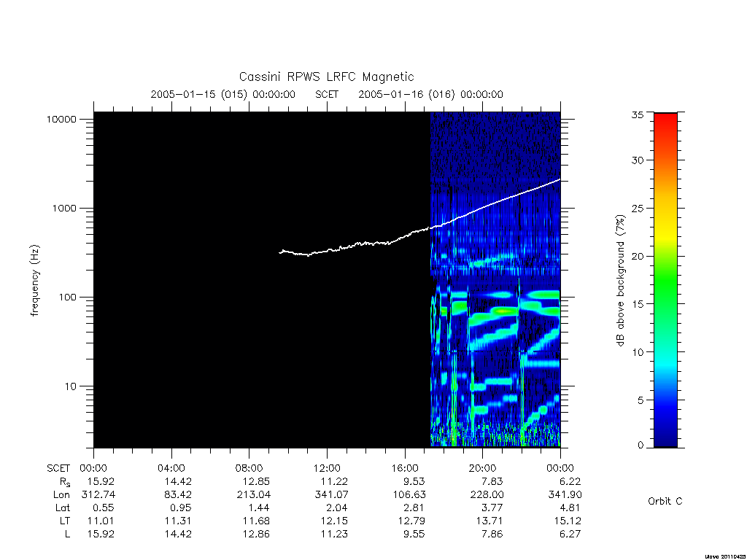Click the Rs value 9.53
This screenshot has width=747, height=560.
point(414,481)
